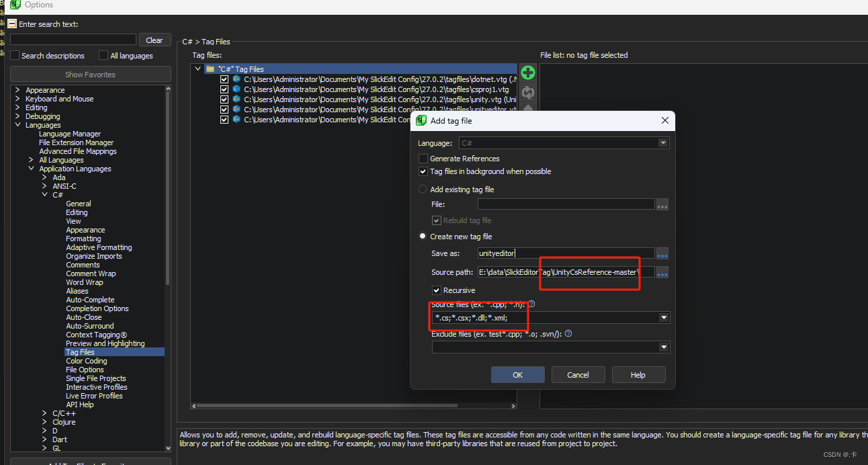
Task: Click the Show Favorites button
Action: (90, 75)
